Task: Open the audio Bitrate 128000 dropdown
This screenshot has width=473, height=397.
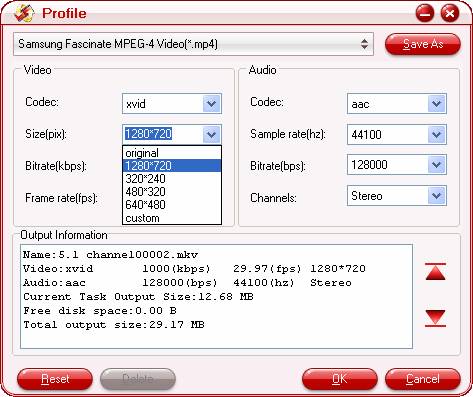Action: coord(436,164)
